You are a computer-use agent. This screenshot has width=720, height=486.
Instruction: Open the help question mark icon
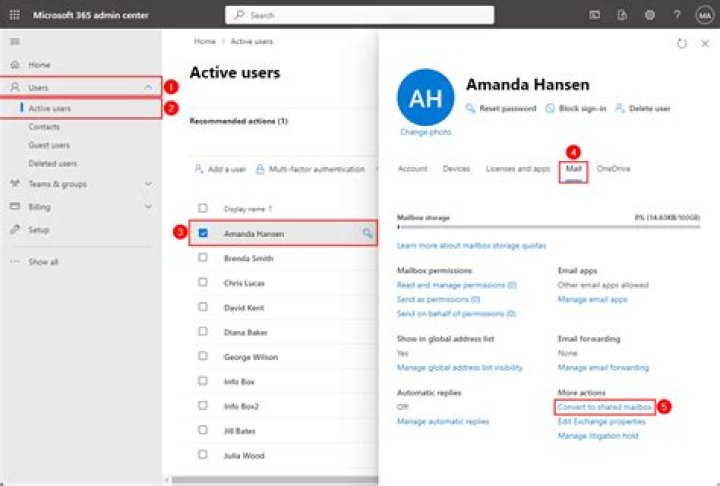pos(677,15)
